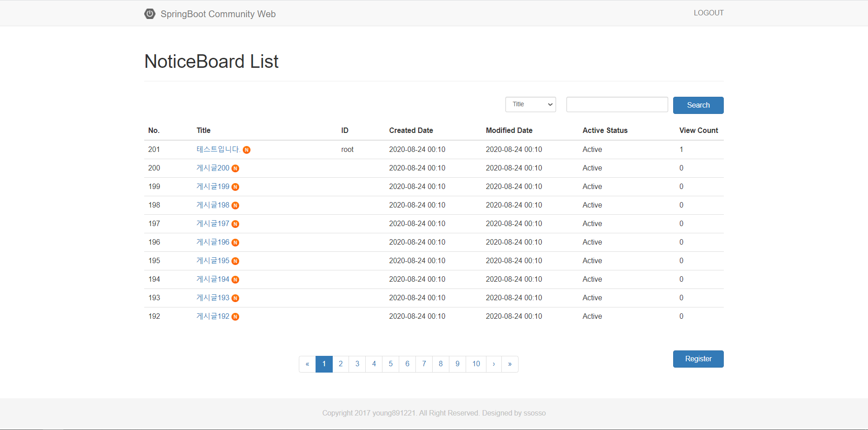The image size is (868, 430).
Task: Go to next page with › arrow
Action: 494,364
